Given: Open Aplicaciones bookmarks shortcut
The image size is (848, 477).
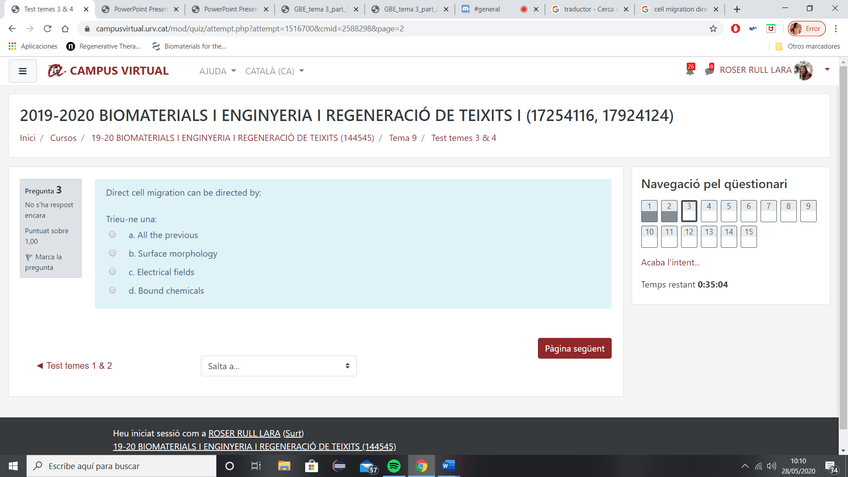Looking at the screenshot, I should 33,47.
